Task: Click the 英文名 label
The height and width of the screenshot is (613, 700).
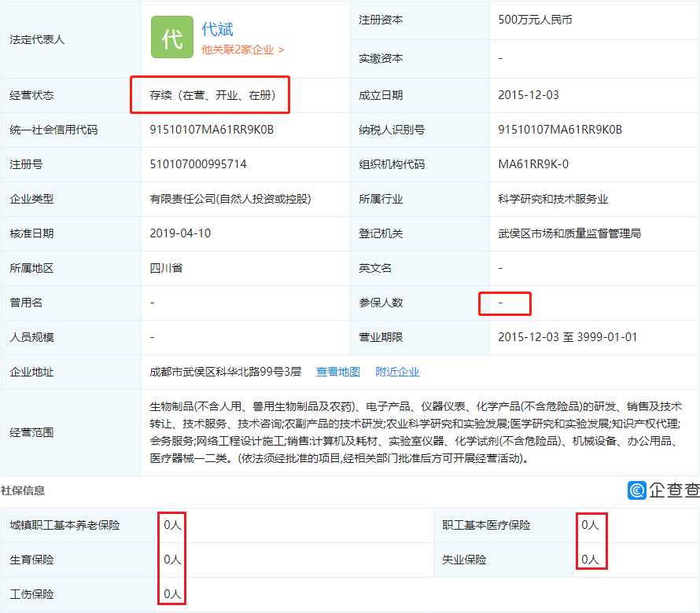Action: click(375, 268)
